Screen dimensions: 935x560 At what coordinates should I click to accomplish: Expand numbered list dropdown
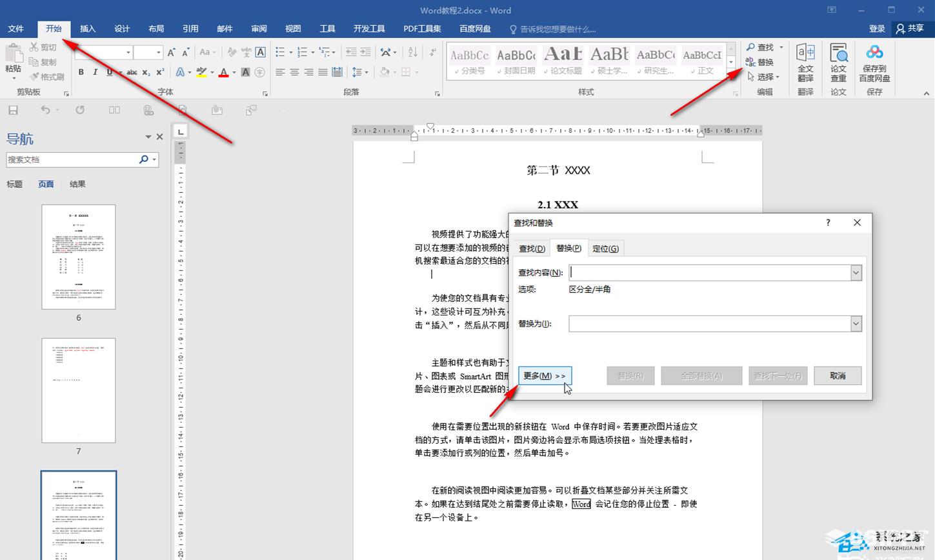(313, 52)
